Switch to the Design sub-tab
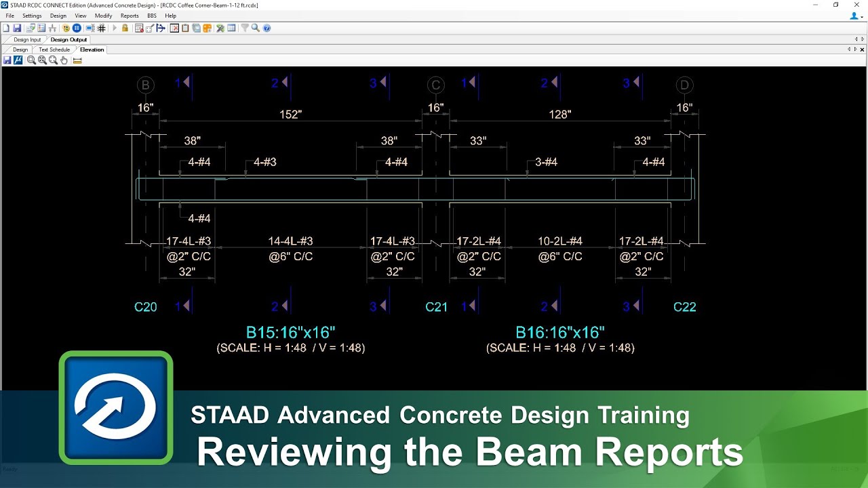This screenshot has width=868, height=488. click(x=20, y=49)
